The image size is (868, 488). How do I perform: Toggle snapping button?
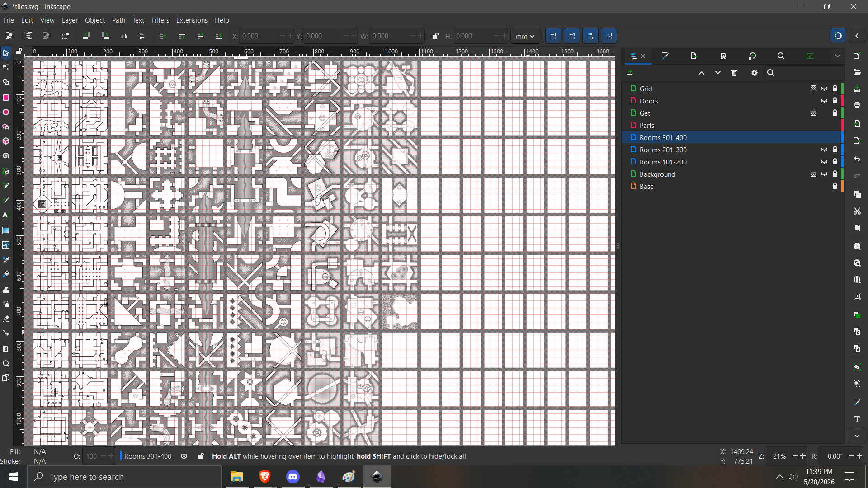point(838,36)
